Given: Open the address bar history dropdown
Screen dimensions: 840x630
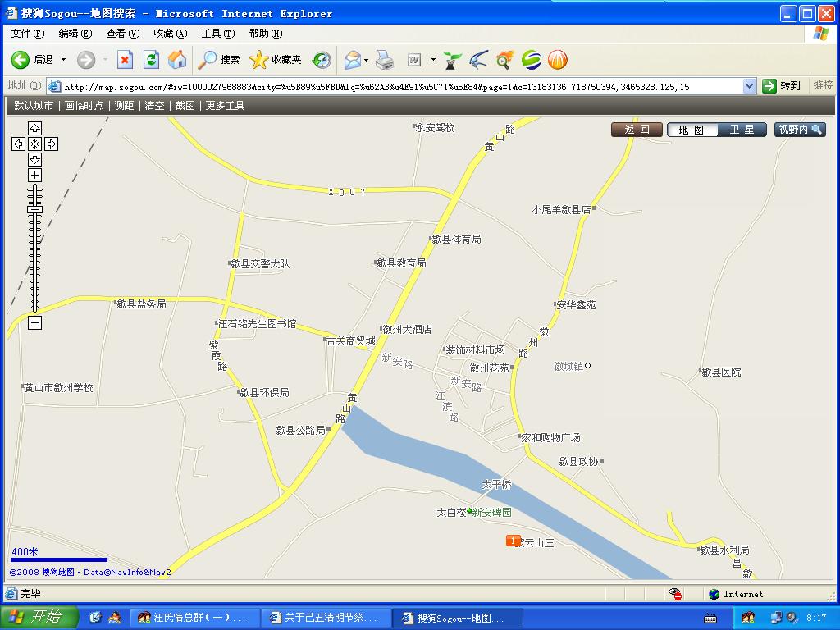Looking at the screenshot, I should 749,85.
